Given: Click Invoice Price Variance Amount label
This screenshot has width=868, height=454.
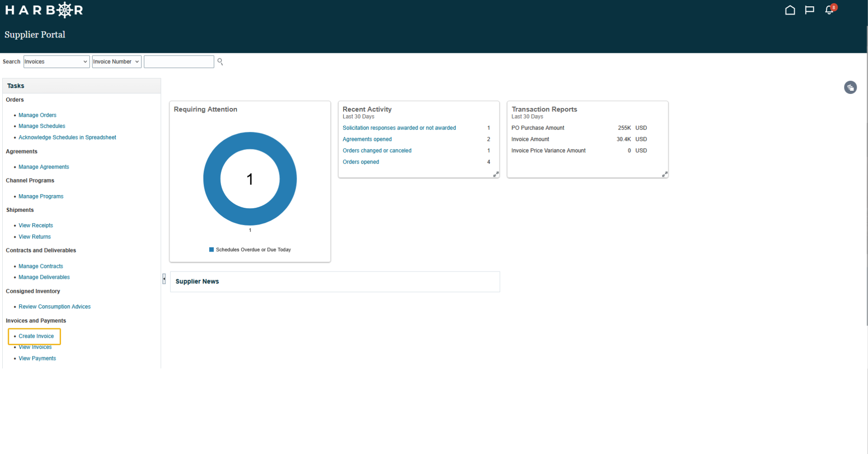Looking at the screenshot, I should 548,150.
